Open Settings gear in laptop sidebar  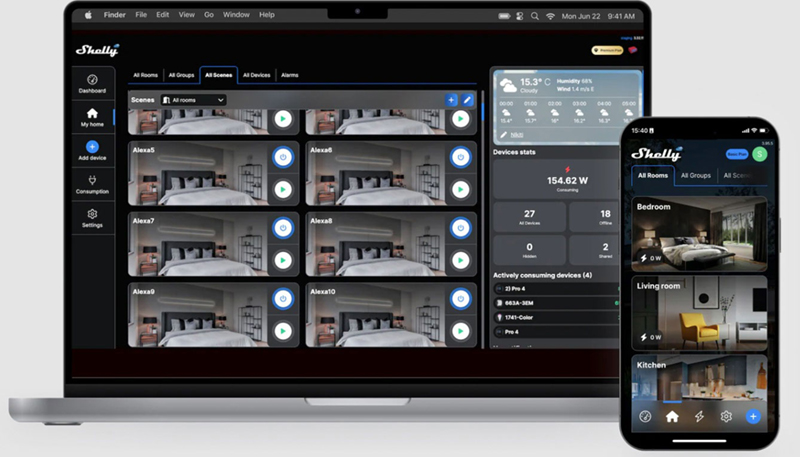(x=92, y=214)
